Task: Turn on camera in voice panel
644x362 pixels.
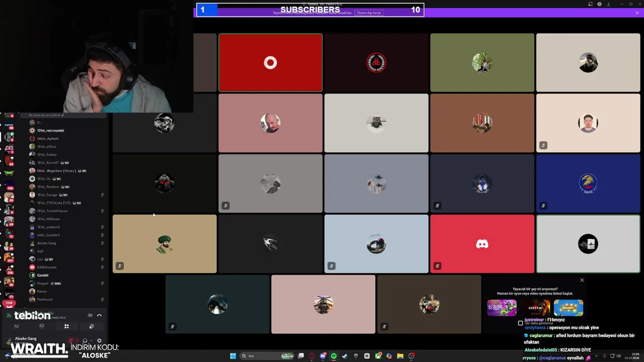Action: click(x=17, y=326)
